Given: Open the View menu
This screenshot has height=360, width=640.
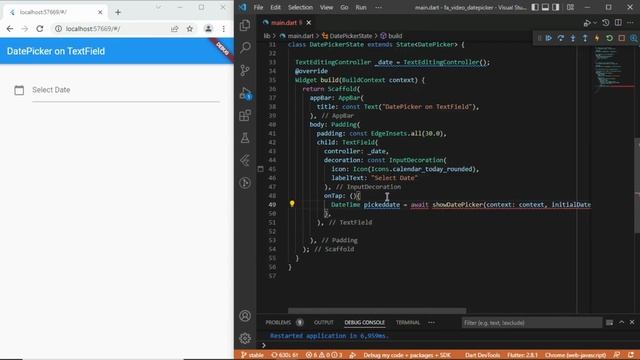Looking at the screenshot, I should point(326,7).
